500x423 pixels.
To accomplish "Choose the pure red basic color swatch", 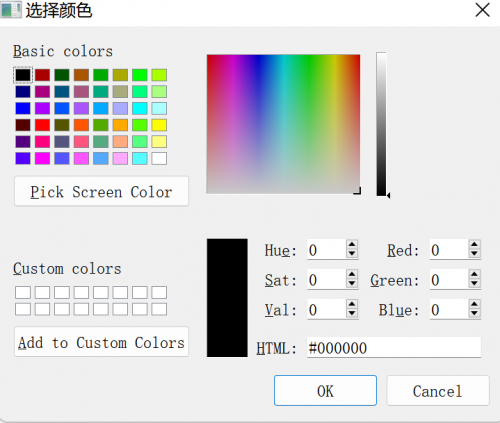I will pos(42,125).
